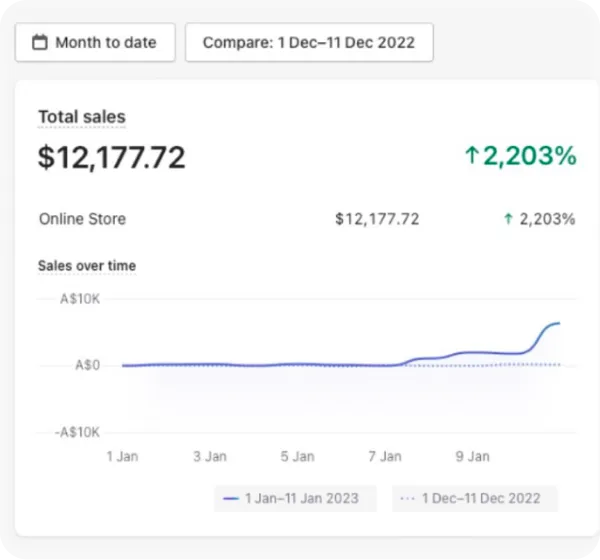Click the Sales over time chart title

[87, 266]
